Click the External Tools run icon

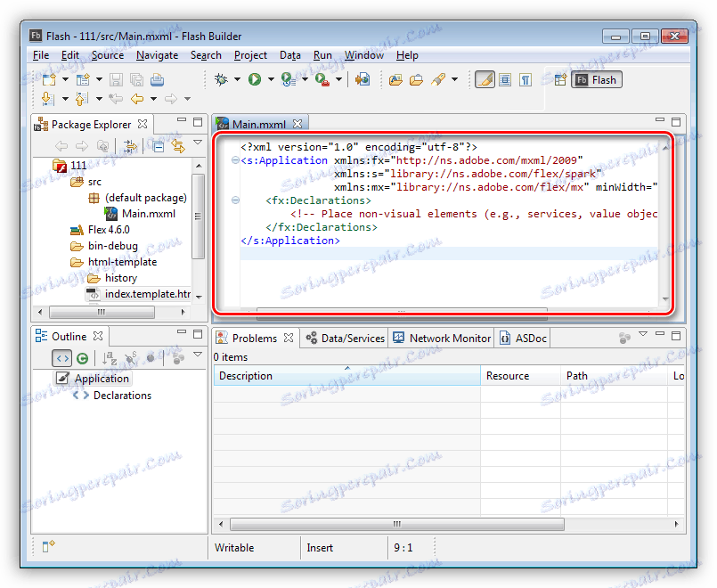tap(322, 79)
